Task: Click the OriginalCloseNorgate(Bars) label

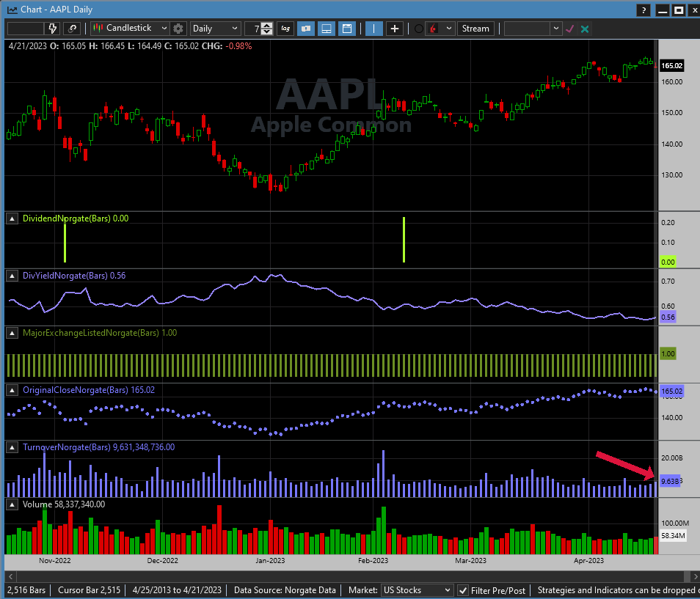Action: click(x=76, y=390)
